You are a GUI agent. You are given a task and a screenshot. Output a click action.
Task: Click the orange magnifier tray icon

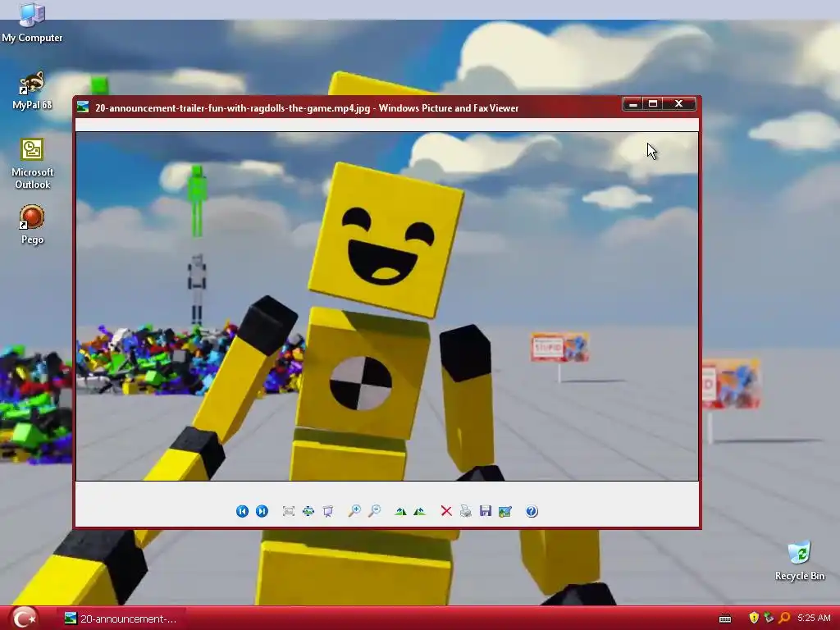(784, 619)
